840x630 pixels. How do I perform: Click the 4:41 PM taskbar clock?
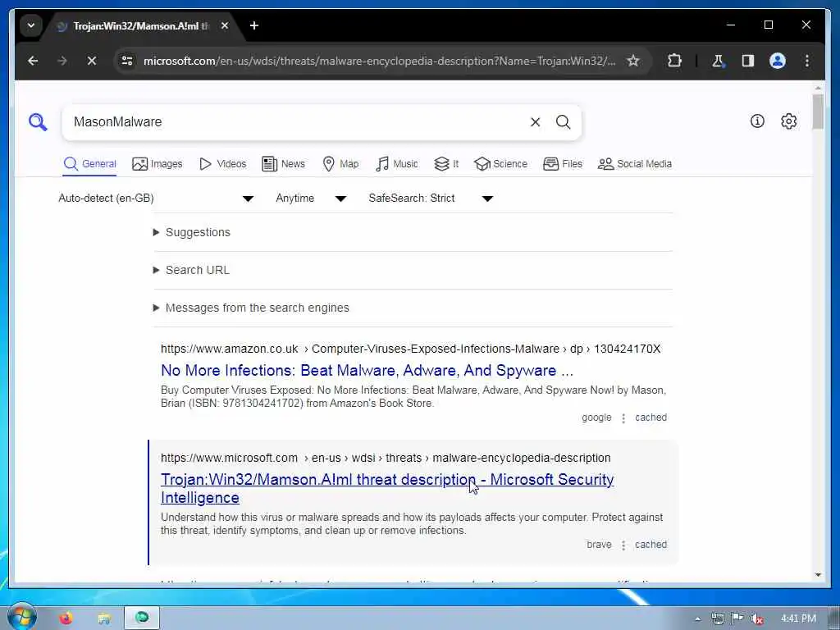click(x=798, y=619)
